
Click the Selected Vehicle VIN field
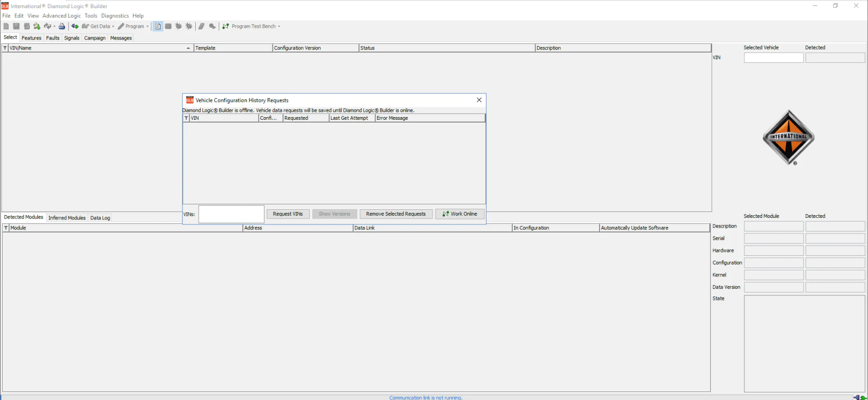pyautogui.click(x=774, y=57)
